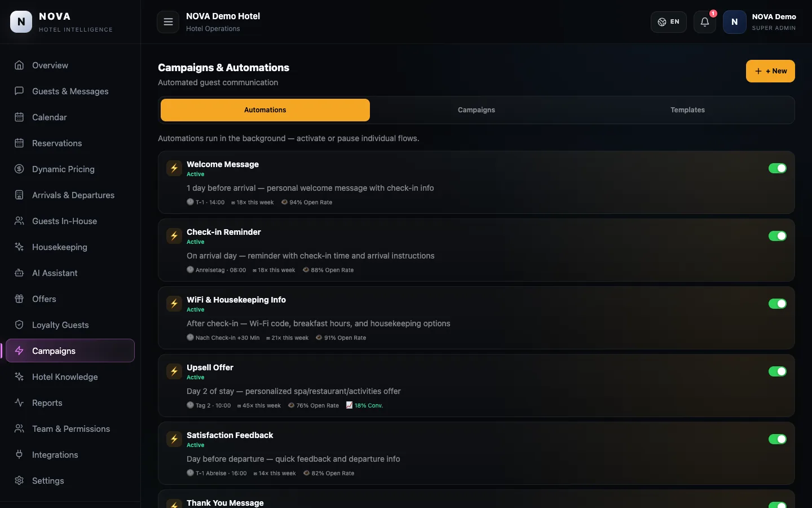This screenshot has height=508, width=812.
Task: Click the Offers gift icon
Action: 19,299
